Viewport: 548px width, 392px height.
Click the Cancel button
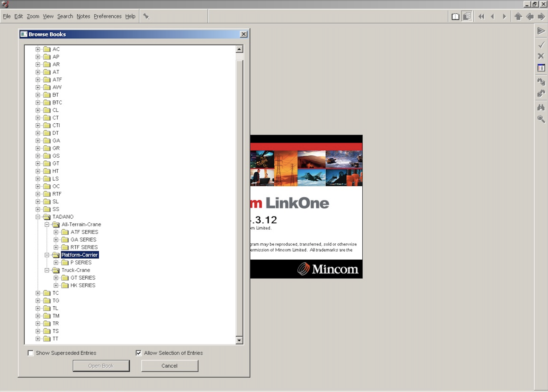coord(170,366)
